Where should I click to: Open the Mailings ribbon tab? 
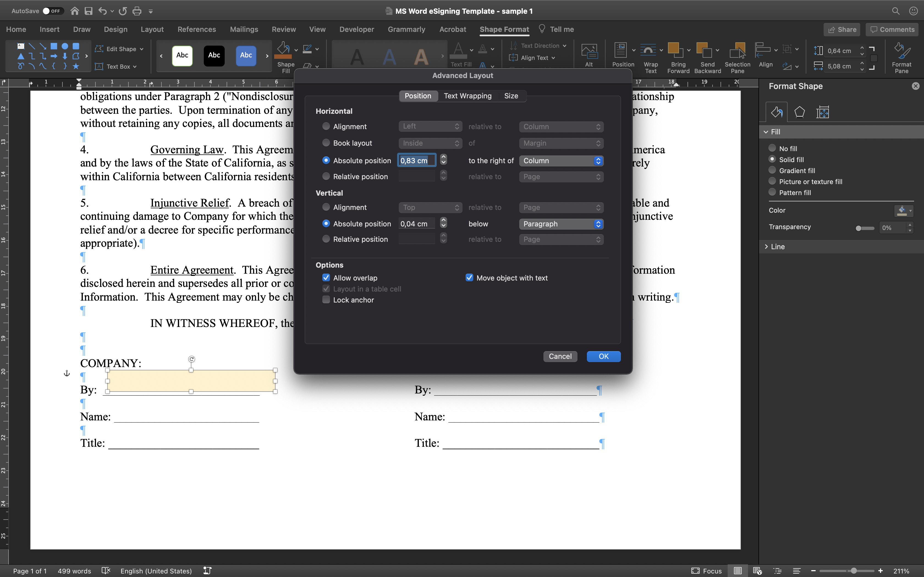point(244,29)
